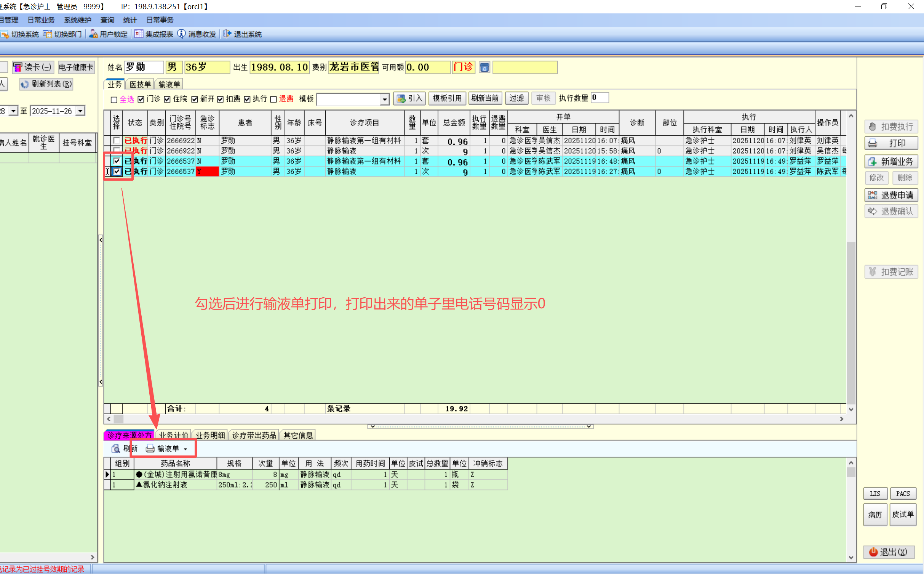Image resolution: width=924 pixels, height=574 pixels.
Task: Click the 执行数量 input field
Action: pos(599,98)
